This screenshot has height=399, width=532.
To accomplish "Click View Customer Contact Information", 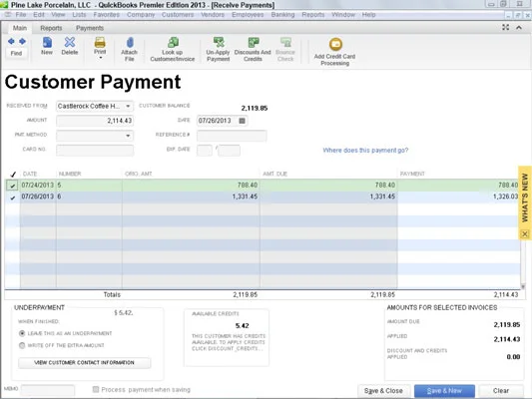I will (x=84, y=363).
